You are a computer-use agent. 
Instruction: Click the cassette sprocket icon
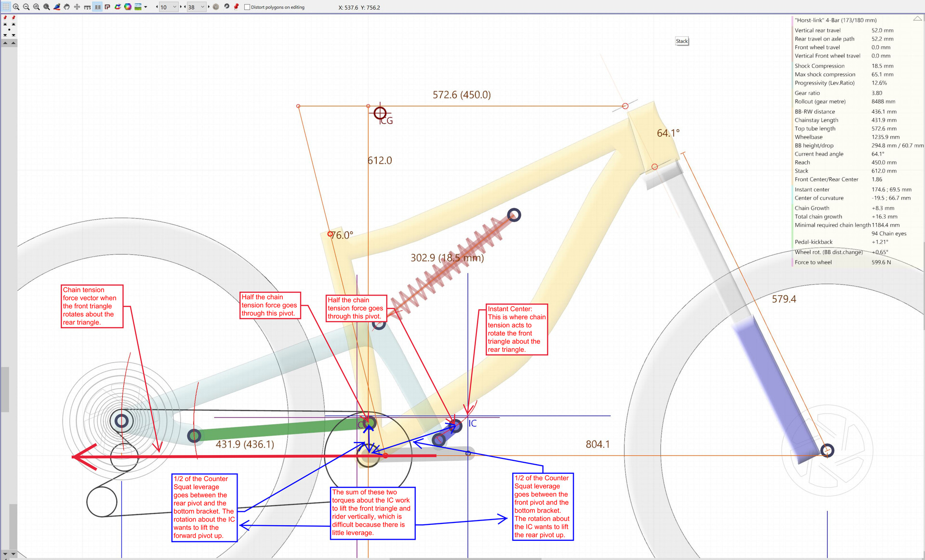(x=216, y=7)
